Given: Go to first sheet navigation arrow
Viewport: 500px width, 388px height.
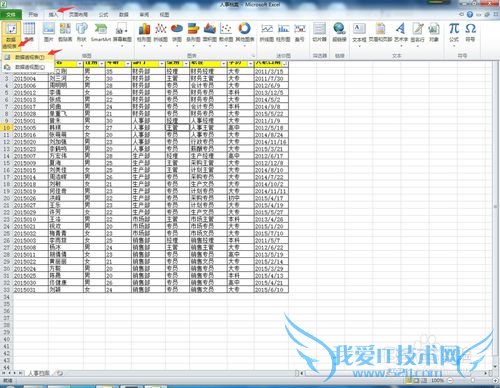Looking at the screenshot, I should coord(4,373).
